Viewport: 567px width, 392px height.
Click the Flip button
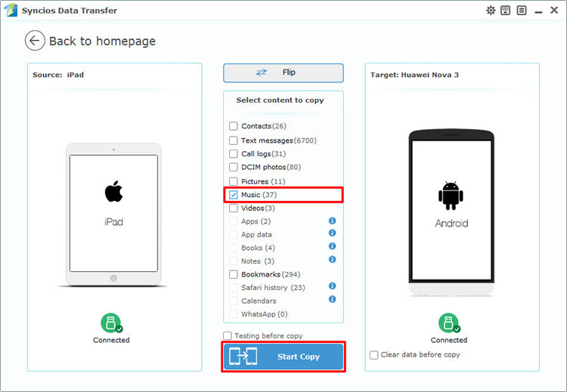[x=283, y=73]
